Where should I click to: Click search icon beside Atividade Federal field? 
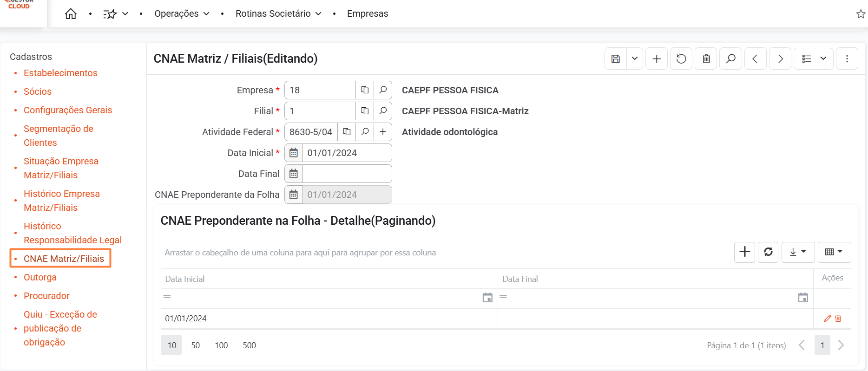pos(365,132)
